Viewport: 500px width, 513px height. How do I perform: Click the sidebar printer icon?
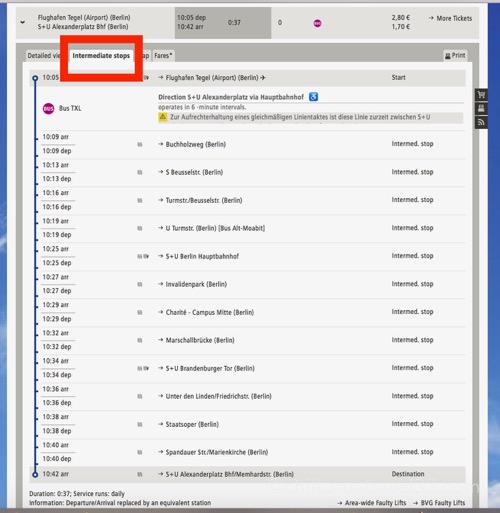click(481, 108)
